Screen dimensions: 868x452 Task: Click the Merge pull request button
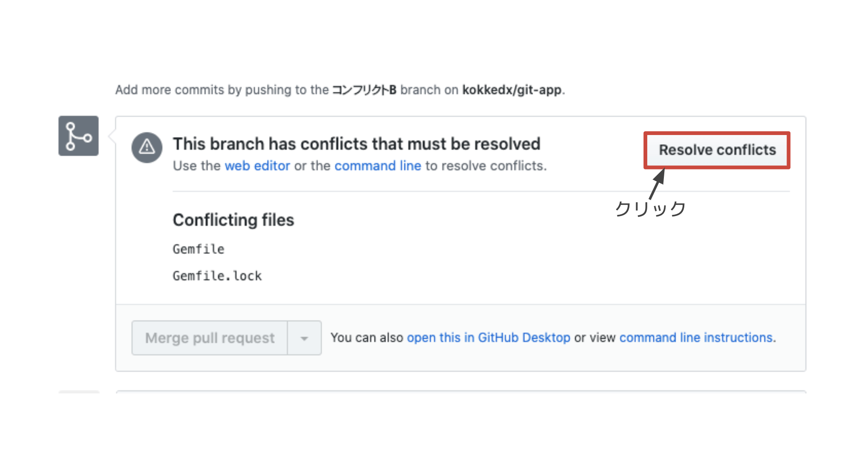(210, 338)
